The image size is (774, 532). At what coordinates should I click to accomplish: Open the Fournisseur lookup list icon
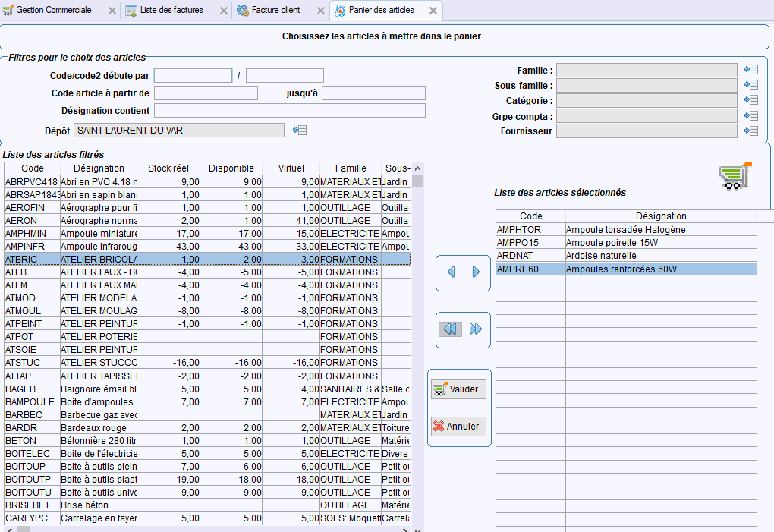point(751,131)
